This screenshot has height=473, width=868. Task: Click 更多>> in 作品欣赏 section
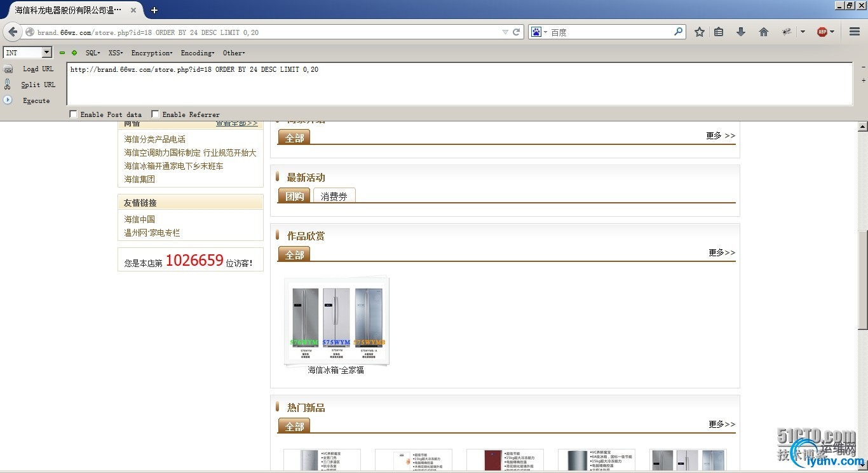point(722,252)
